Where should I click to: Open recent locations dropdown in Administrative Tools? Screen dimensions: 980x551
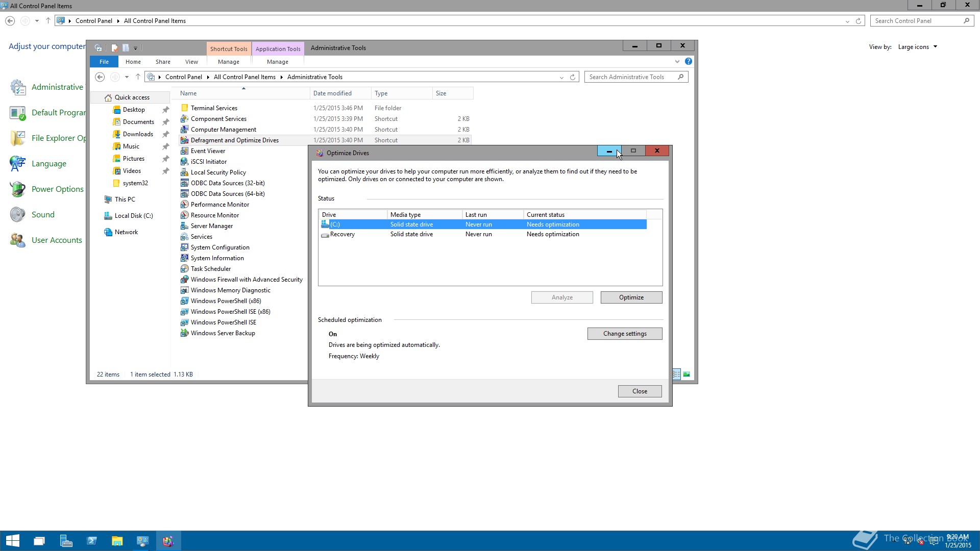coord(127,77)
